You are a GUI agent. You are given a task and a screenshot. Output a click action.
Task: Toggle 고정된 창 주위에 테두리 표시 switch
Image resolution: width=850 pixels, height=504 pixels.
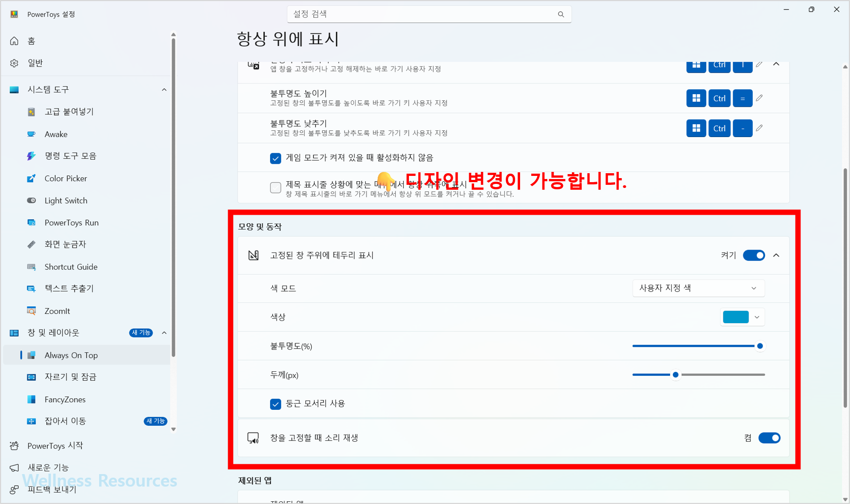click(754, 255)
